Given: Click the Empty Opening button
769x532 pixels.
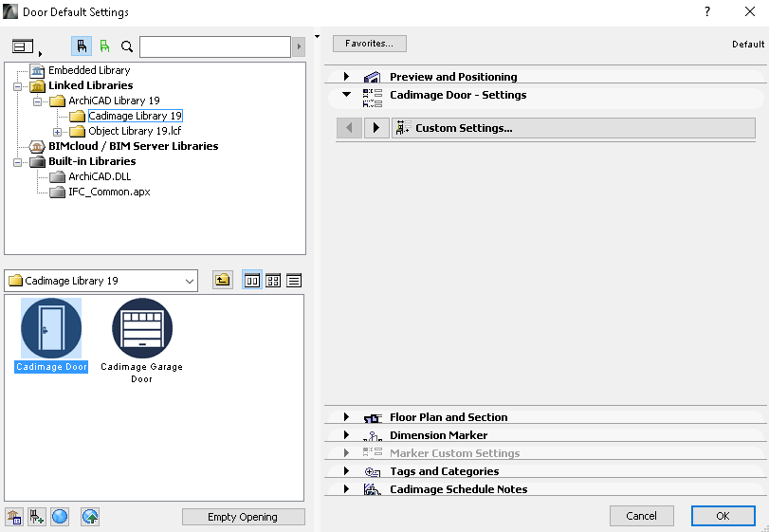Looking at the screenshot, I should point(244,517).
